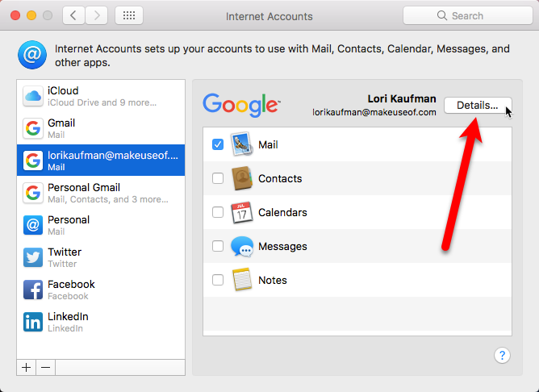This screenshot has height=392, width=539.
Task: Click the lorikaufman@makeuseof.com email in the header
Action: click(374, 112)
